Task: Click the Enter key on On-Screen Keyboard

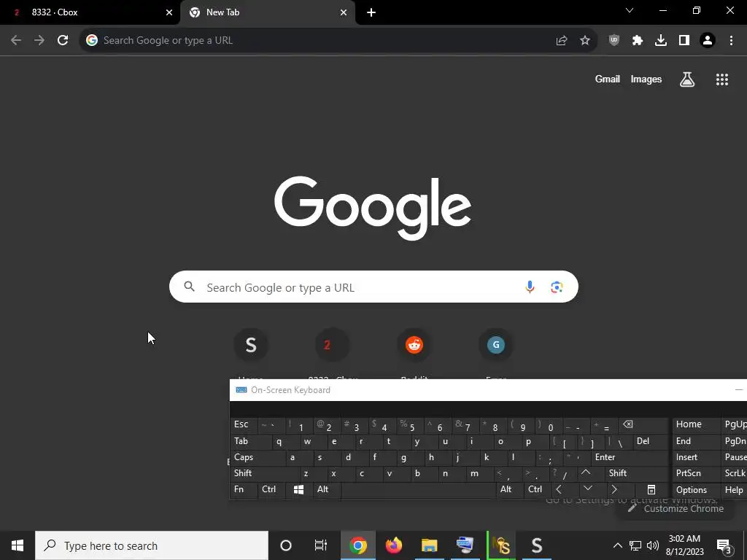Action: point(630,457)
